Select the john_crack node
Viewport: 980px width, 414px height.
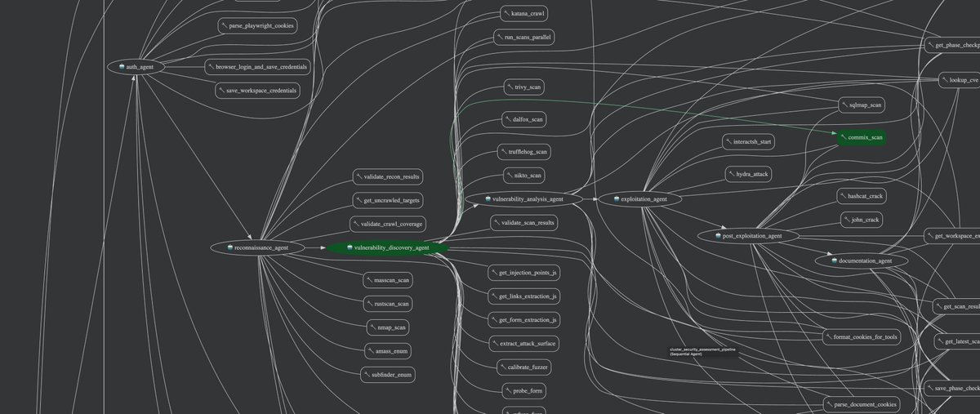point(861,220)
